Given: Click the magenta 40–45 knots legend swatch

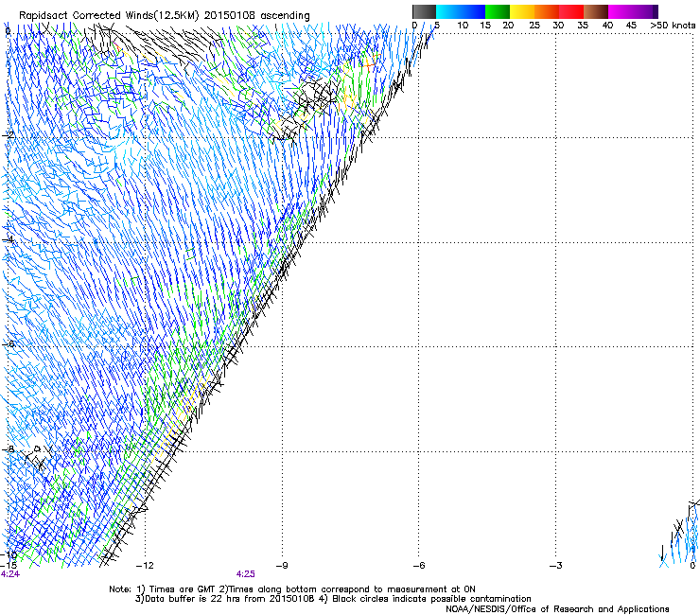Looking at the screenshot, I should coord(621,11).
